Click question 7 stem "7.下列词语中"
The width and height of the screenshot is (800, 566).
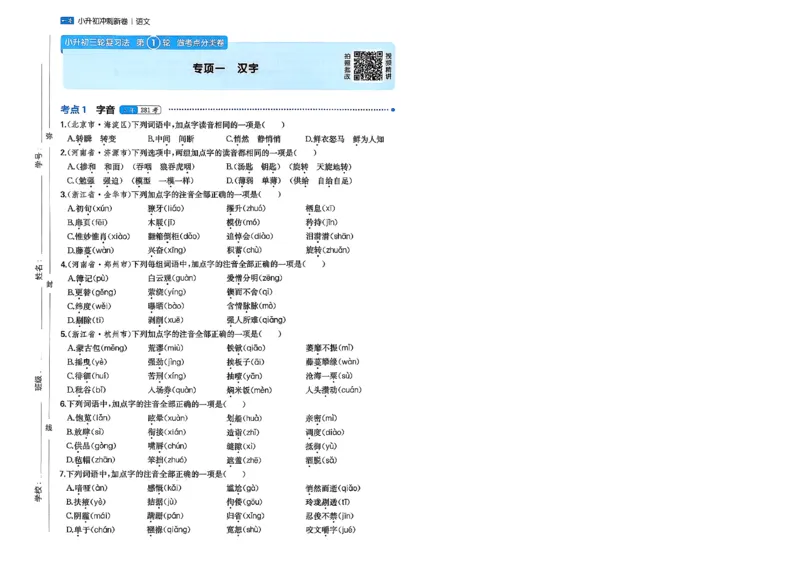153,474
